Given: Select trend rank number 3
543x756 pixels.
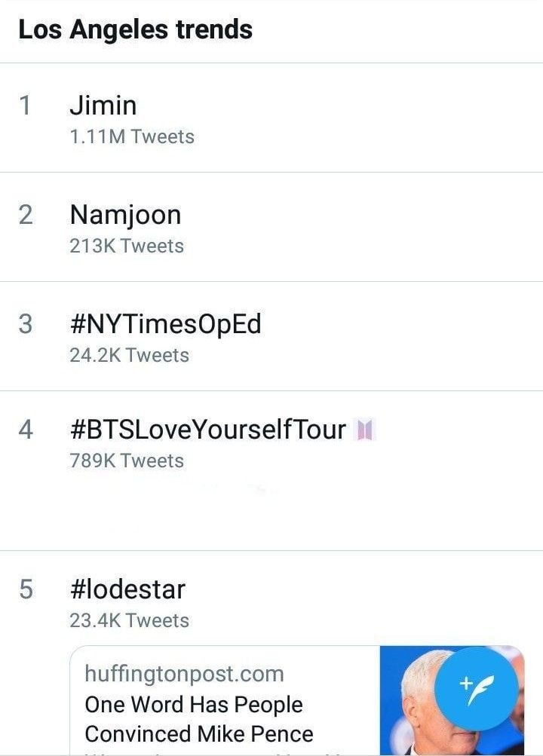Looking at the screenshot, I should tap(26, 324).
